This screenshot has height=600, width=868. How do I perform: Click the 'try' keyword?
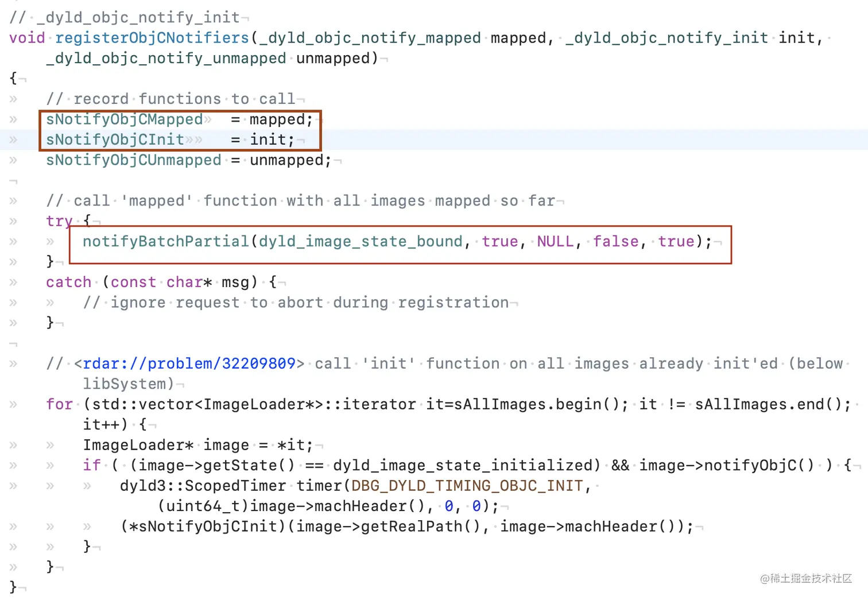pyautogui.click(x=60, y=222)
